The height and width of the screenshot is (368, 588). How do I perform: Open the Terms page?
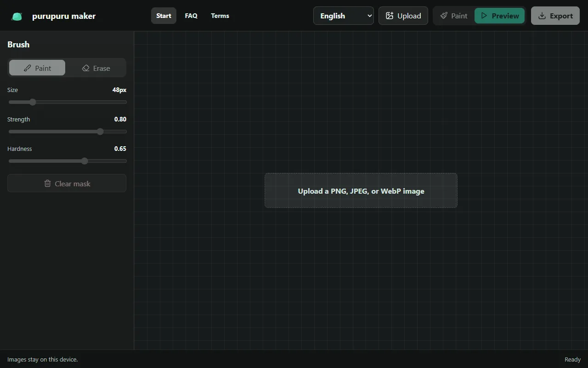220,16
